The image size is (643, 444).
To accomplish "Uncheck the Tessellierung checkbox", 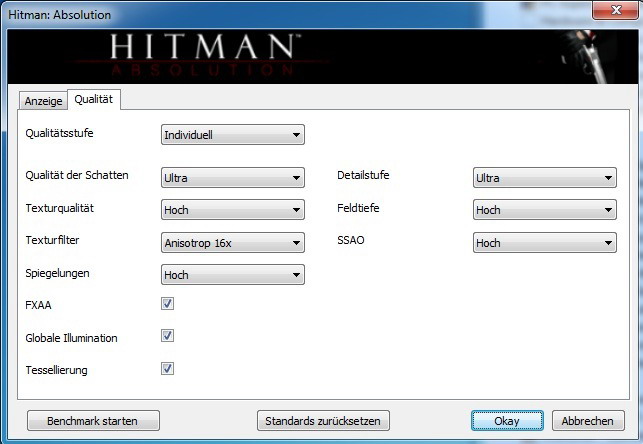I will (167, 369).
